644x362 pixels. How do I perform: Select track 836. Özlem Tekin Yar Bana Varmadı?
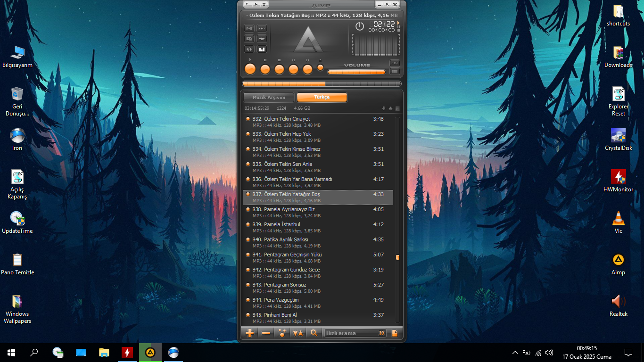click(x=318, y=182)
